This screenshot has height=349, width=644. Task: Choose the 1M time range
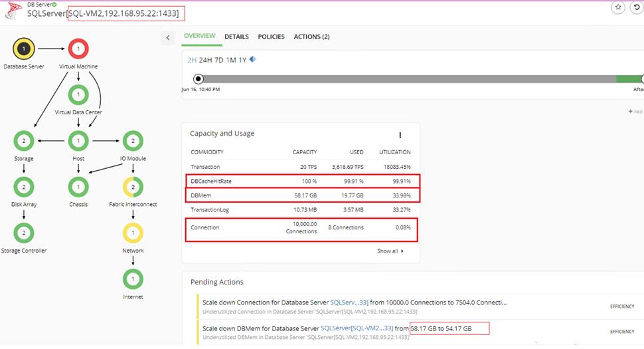tap(231, 60)
